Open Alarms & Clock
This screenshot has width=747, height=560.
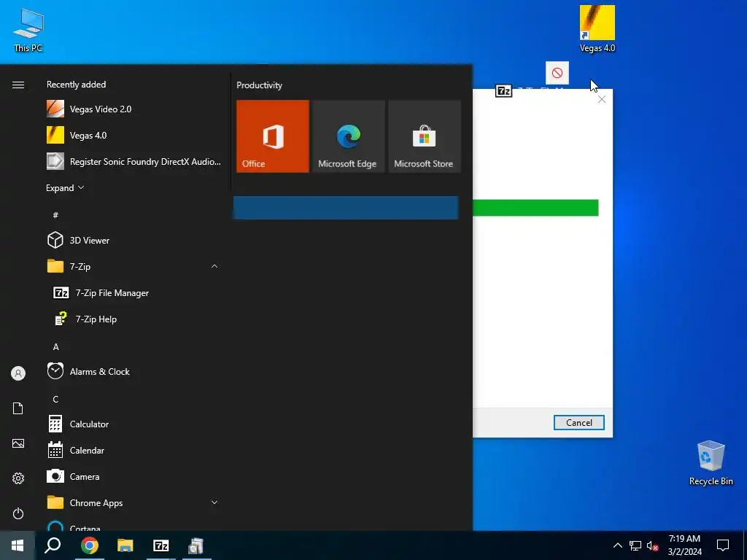tap(133, 371)
